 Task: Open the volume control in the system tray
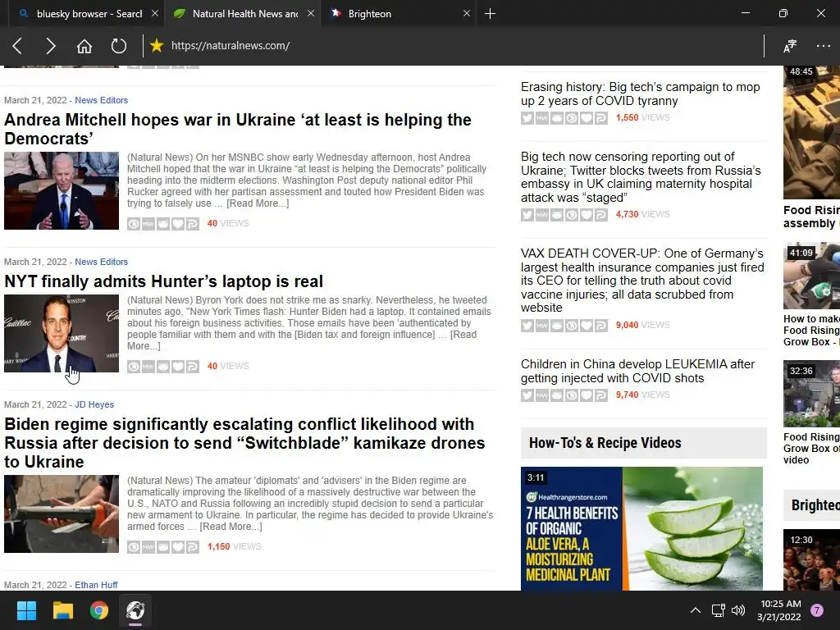coord(738,610)
